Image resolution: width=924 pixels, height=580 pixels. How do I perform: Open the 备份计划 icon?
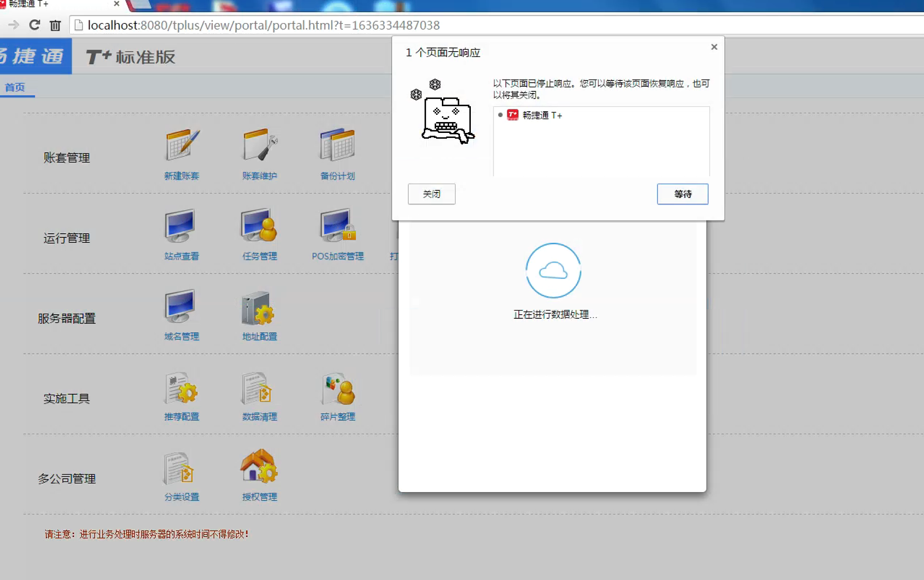point(338,144)
